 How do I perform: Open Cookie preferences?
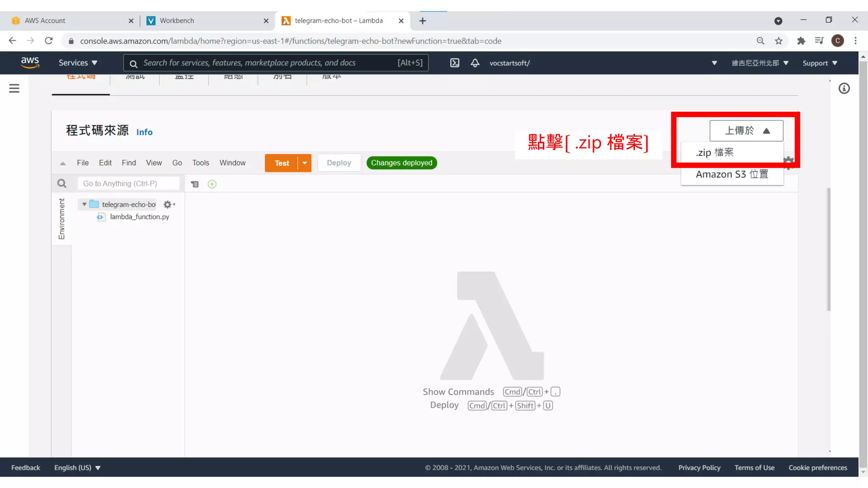click(x=818, y=468)
